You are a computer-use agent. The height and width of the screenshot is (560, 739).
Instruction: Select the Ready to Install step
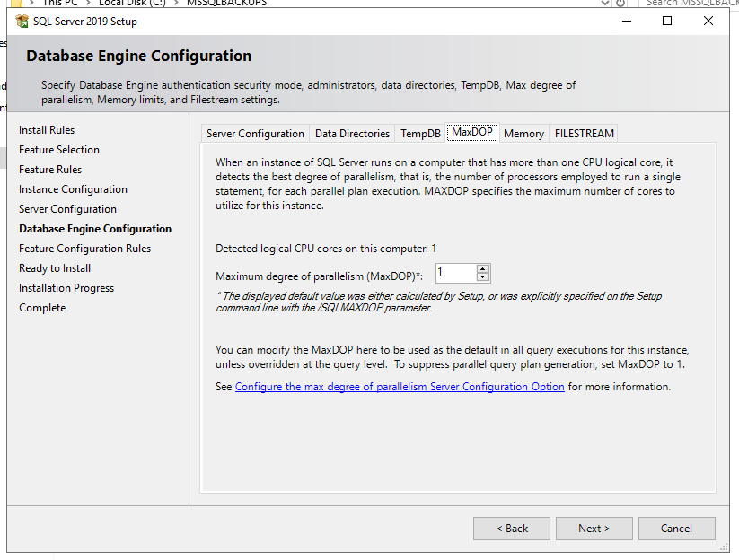click(55, 268)
